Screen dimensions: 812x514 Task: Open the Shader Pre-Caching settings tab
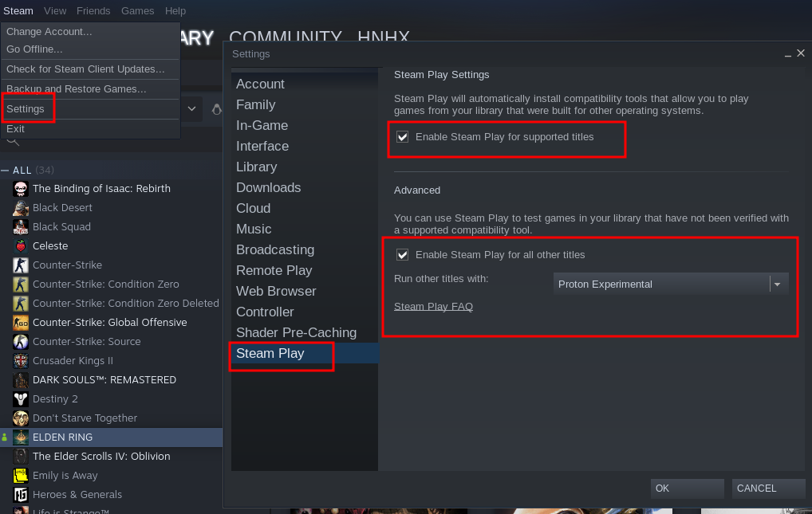point(296,333)
